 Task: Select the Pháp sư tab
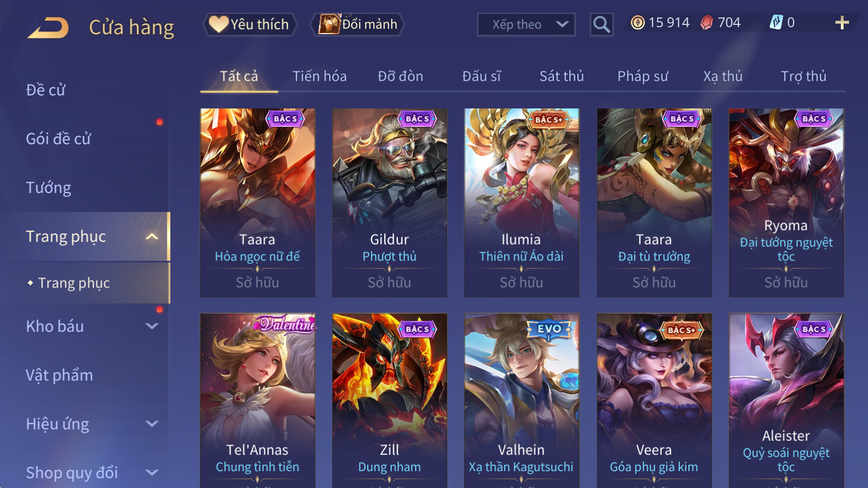click(x=643, y=76)
